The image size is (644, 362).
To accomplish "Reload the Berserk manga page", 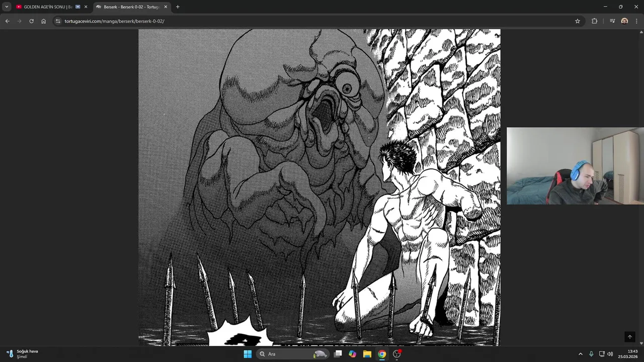I will click(31, 21).
